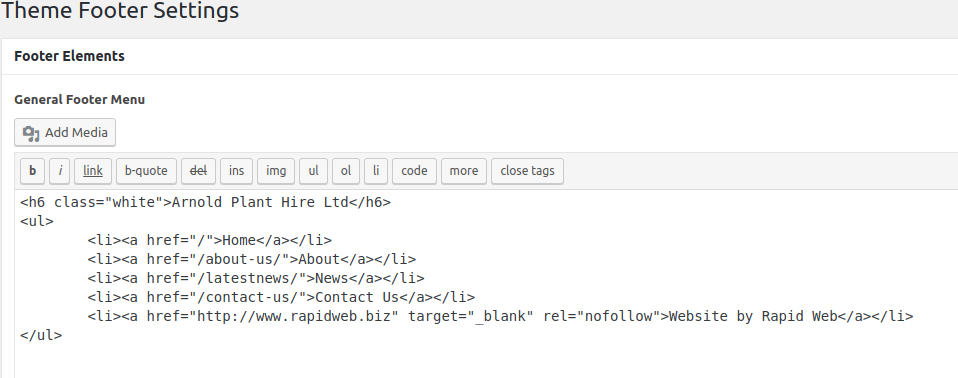Insert inserted-text tag with the ins quicktag
The image size is (958, 378).
(x=236, y=171)
